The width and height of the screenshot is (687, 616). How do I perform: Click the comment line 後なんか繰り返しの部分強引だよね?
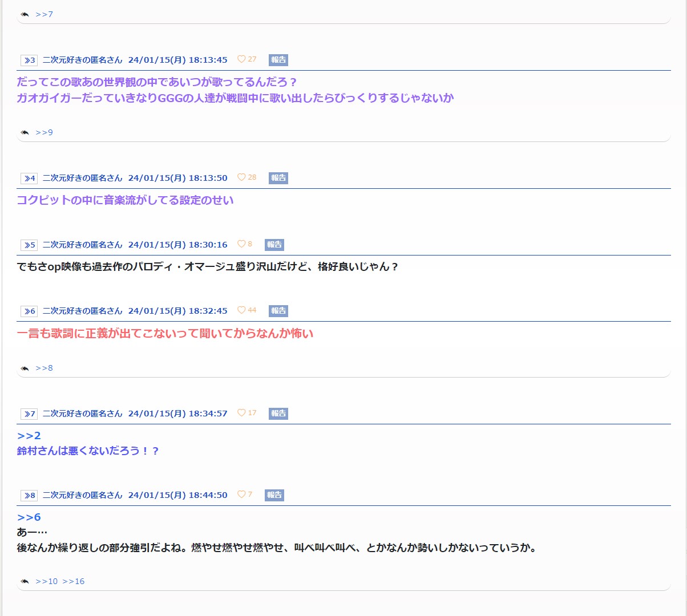pos(277,548)
